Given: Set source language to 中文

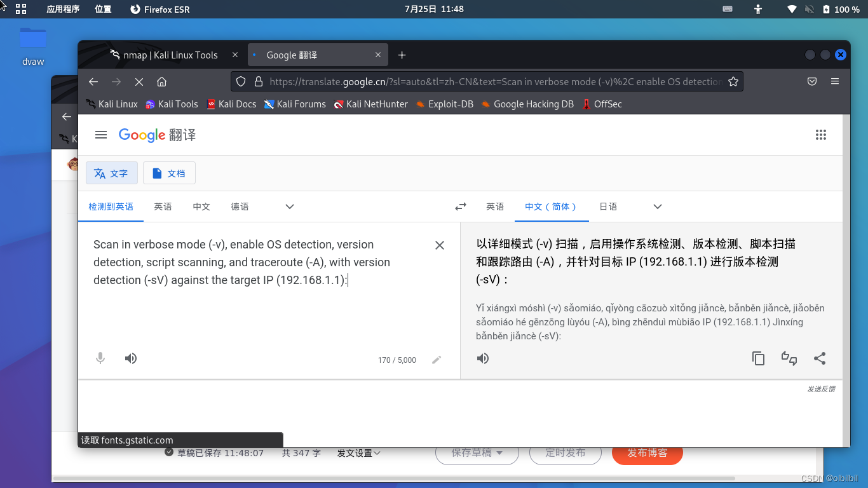Looking at the screenshot, I should point(201,207).
